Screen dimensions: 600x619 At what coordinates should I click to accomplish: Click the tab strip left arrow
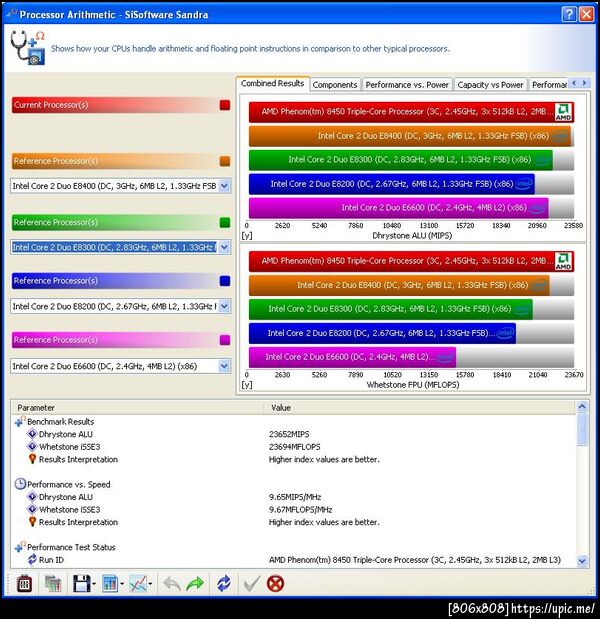click(x=574, y=83)
